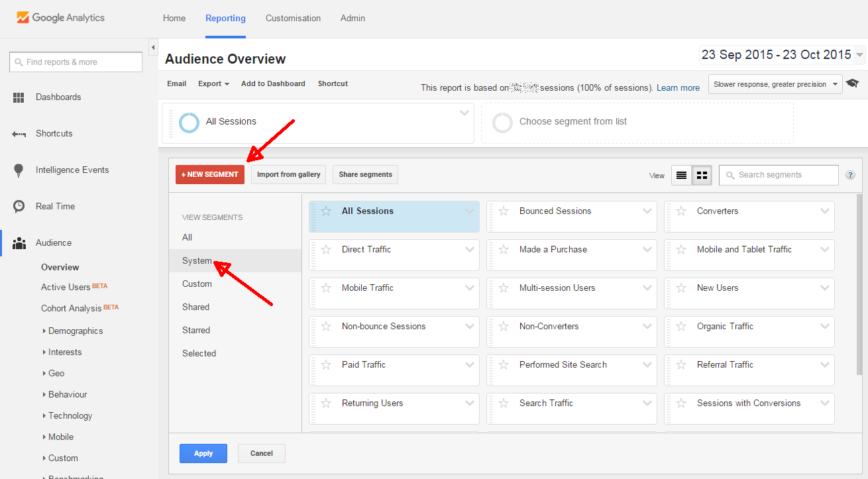Switch segments to grid view
The height and width of the screenshot is (479, 868).
click(702, 176)
